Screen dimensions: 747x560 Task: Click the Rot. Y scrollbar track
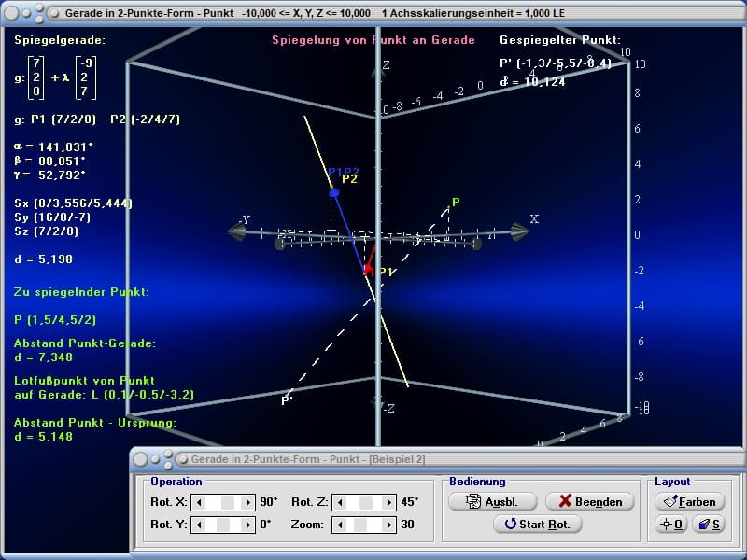point(223,525)
